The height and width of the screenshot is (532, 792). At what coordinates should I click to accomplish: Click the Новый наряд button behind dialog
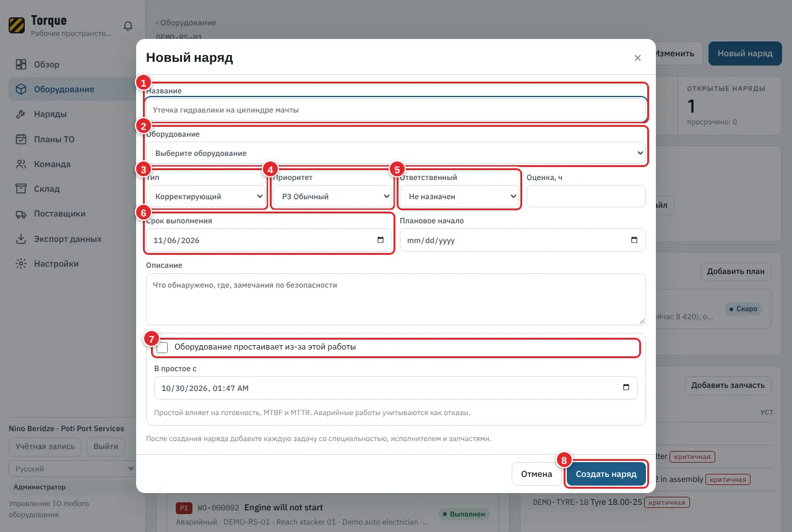click(x=745, y=54)
